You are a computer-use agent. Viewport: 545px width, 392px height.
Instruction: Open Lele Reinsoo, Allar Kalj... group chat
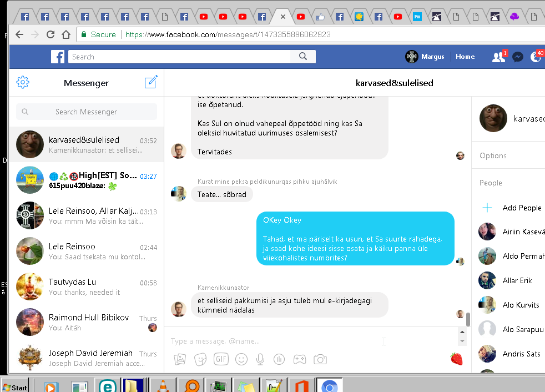[x=86, y=215]
